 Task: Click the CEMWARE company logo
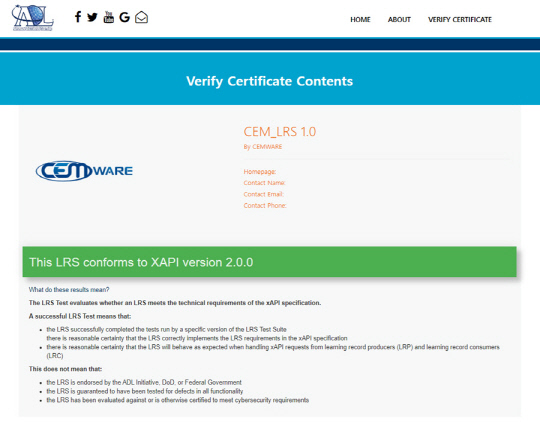[84, 171]
